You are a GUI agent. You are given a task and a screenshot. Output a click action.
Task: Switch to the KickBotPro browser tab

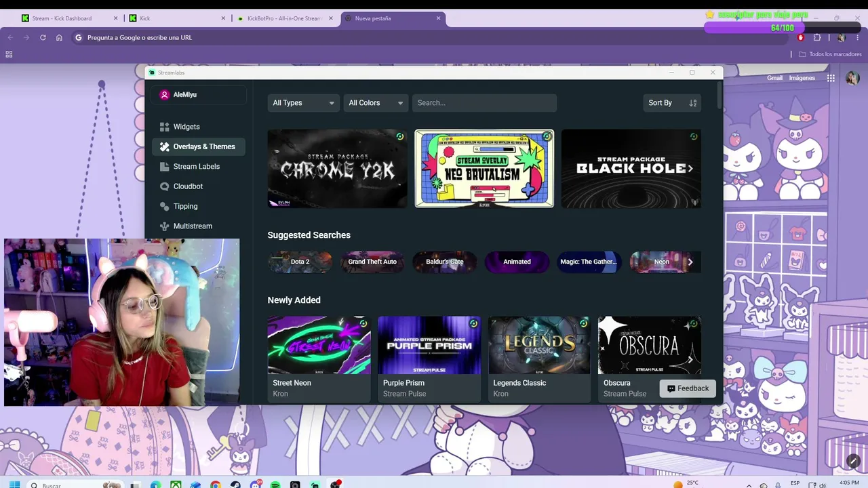tap(285, 18)
